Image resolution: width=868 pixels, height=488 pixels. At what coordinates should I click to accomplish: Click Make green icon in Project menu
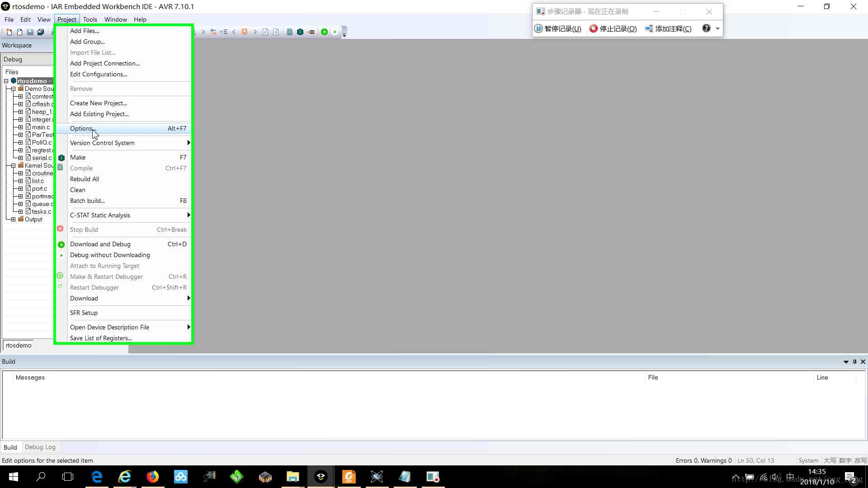(61, 158)
